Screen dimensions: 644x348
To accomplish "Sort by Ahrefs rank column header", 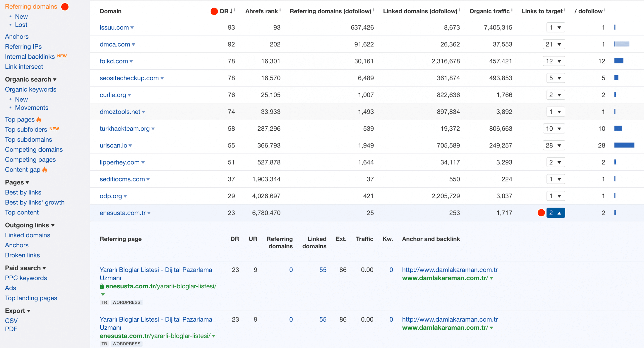I will pyautogui.click(x=261, y=11).
